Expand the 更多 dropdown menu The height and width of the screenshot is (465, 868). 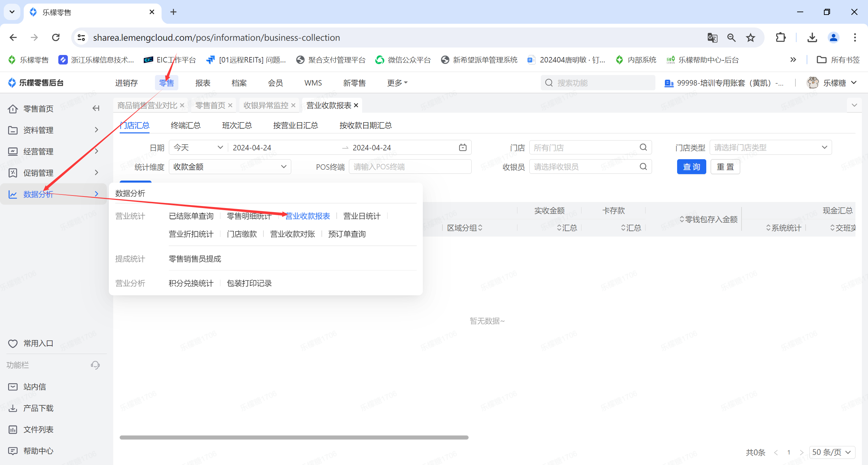397,83
